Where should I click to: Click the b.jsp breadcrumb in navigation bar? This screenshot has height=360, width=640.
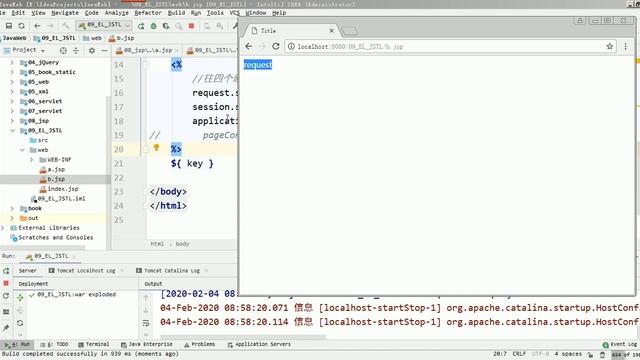(122, 38)
